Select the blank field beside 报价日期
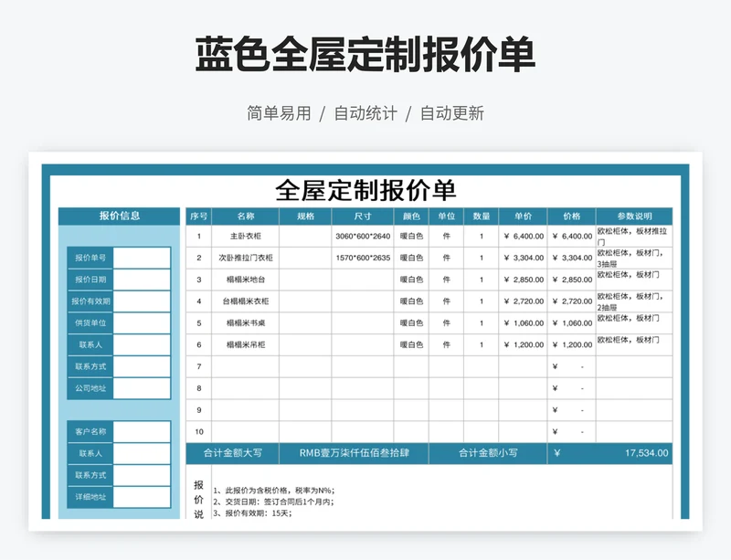Image resolution: width=731 pixels, height=560 pixels. pos(142,280)
